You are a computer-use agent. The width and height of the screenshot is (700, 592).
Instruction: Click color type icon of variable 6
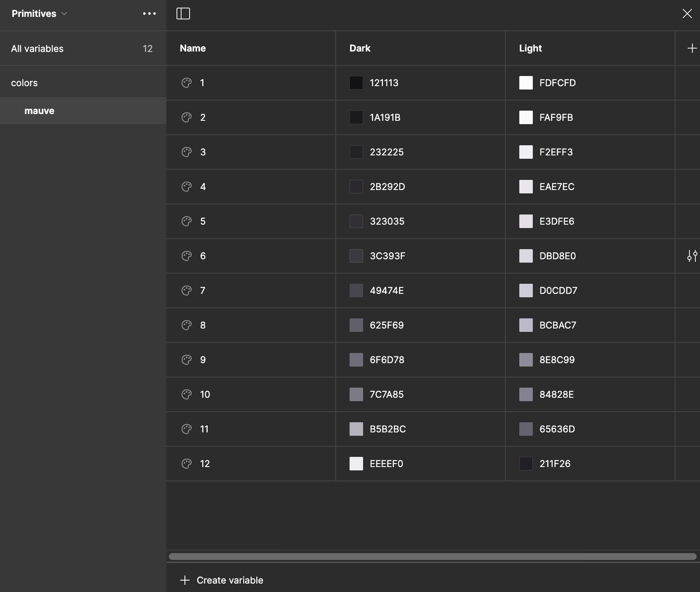point(187,256)
